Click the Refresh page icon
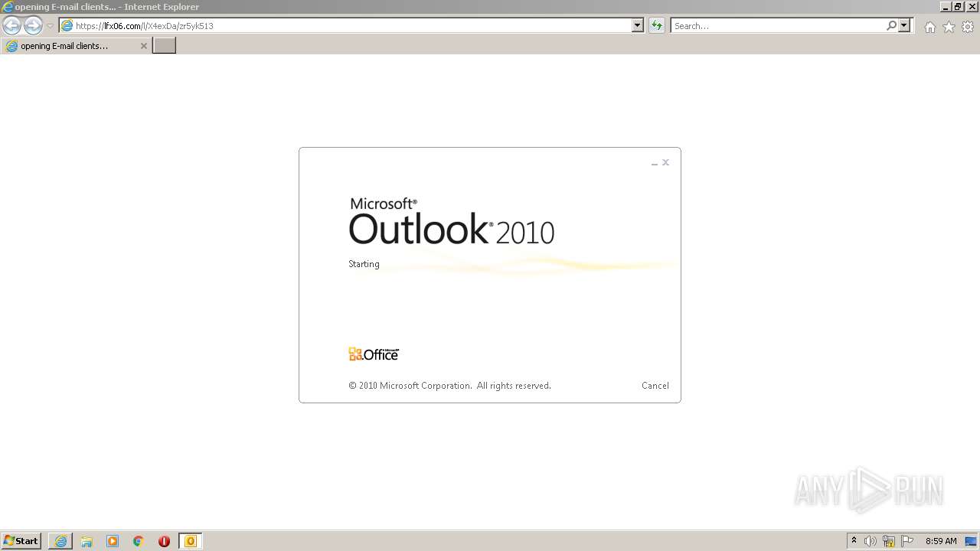This screenshot has height=551, width=980. pyautogui.click(x=656, y=25)
